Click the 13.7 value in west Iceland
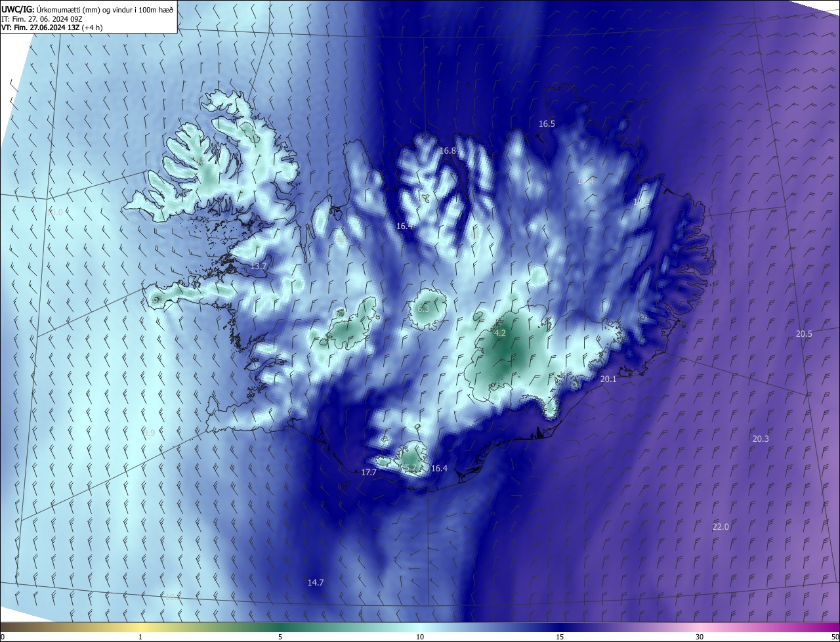Image resolution: width=840 pixels, height=642 pixels. tap(259, 266)
